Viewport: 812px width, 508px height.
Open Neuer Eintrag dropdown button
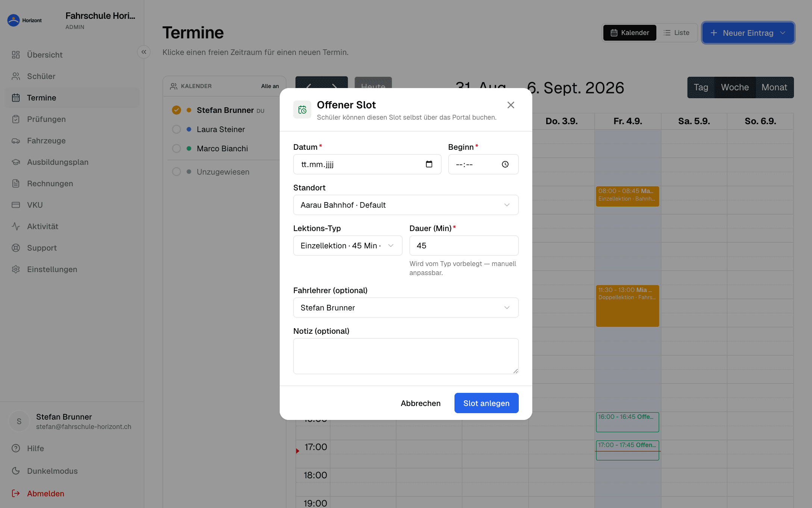[748, 33]
